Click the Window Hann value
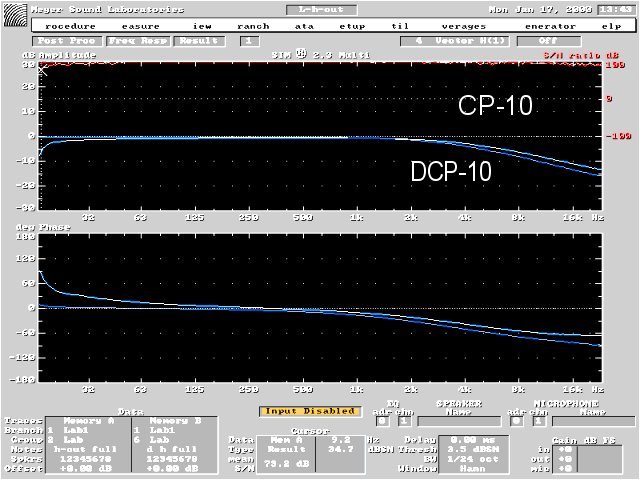This screenshot has width=640, height=480. point(473,469)
